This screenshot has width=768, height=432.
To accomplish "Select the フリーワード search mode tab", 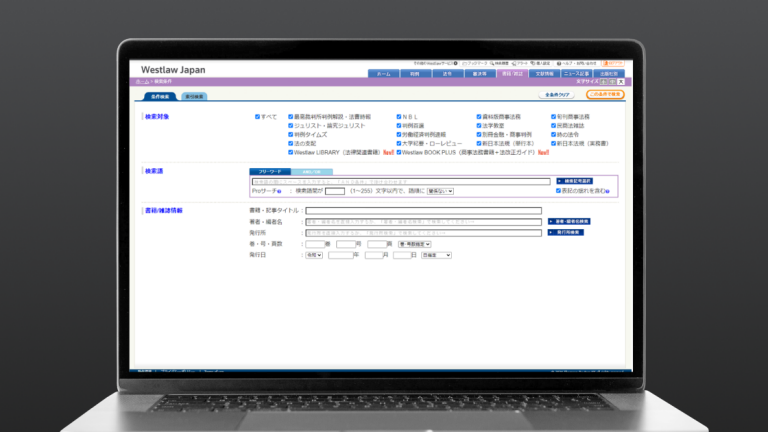I will pyautogui.click(x=270, y=171).
